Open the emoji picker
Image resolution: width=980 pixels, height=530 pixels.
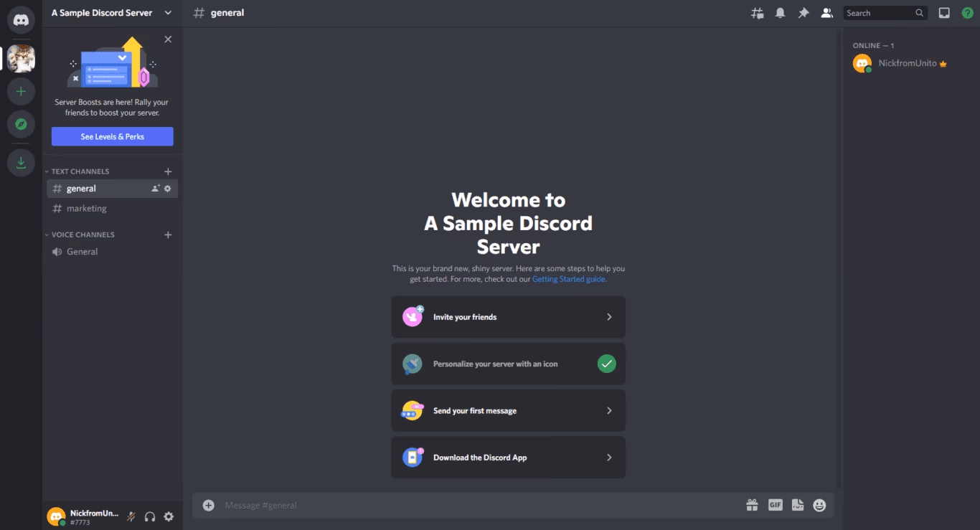(819, 505)
